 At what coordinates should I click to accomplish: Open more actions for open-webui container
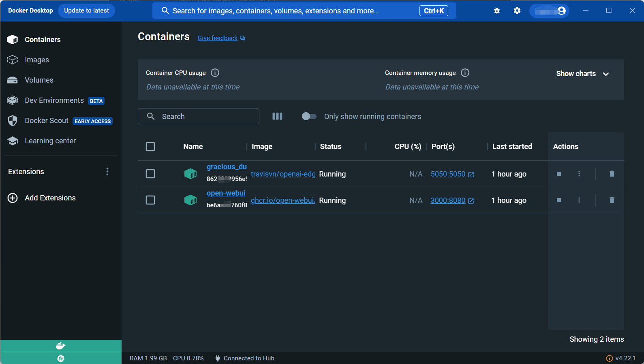pyautogui.click(x=579, y=200)
